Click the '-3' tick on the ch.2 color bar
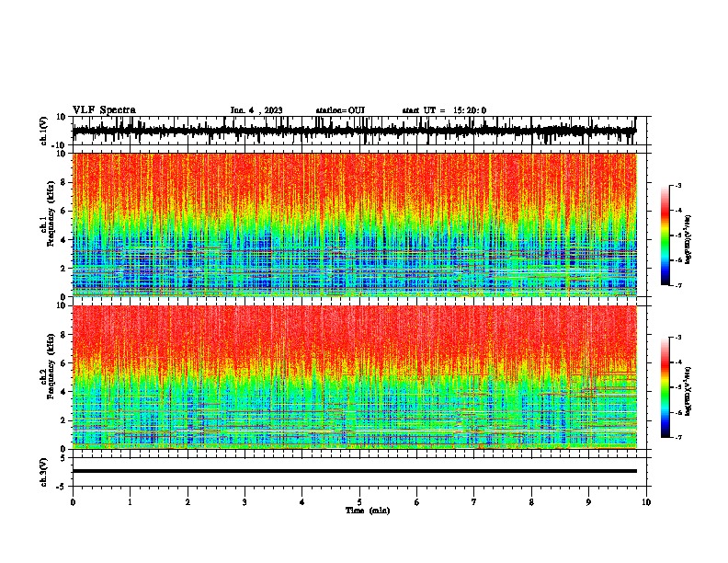Screen dimensions: 728x563 click(x=677, y=338)
